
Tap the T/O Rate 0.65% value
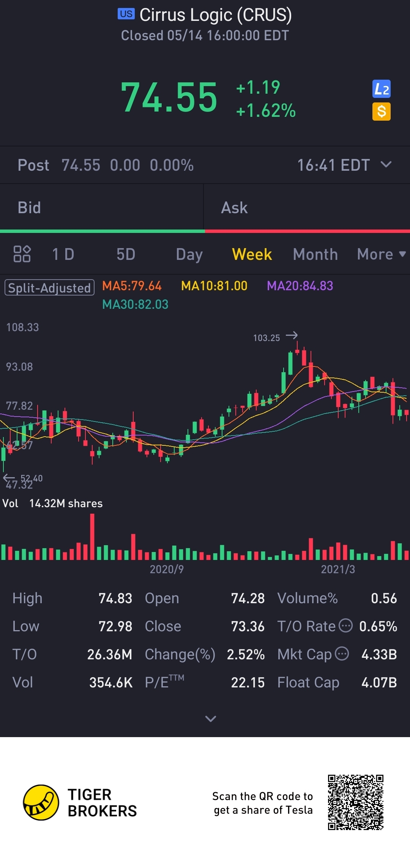[x=378, y=626]
